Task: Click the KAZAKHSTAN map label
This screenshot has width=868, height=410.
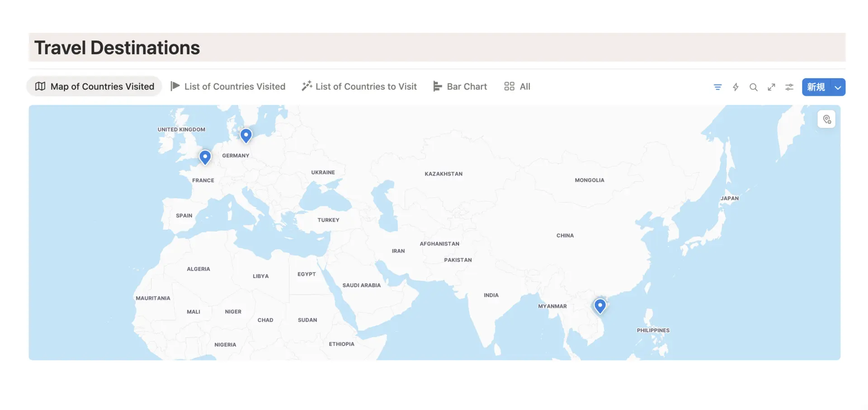Action: pos(443,174)
